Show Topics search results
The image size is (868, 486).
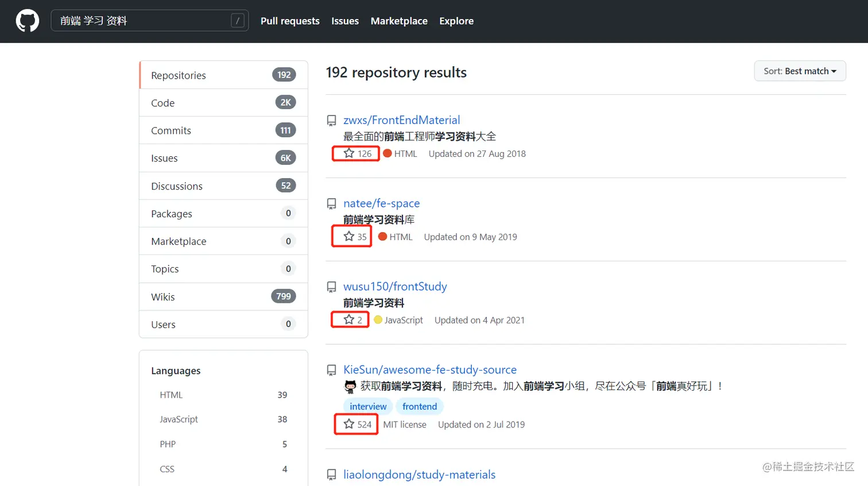(x=224, y=269)
